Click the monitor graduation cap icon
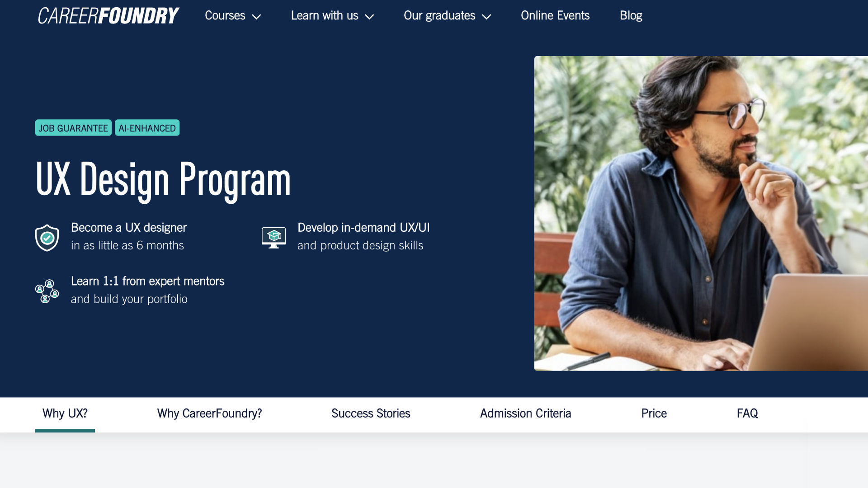868x488 pixels. [x=274, y=237]
